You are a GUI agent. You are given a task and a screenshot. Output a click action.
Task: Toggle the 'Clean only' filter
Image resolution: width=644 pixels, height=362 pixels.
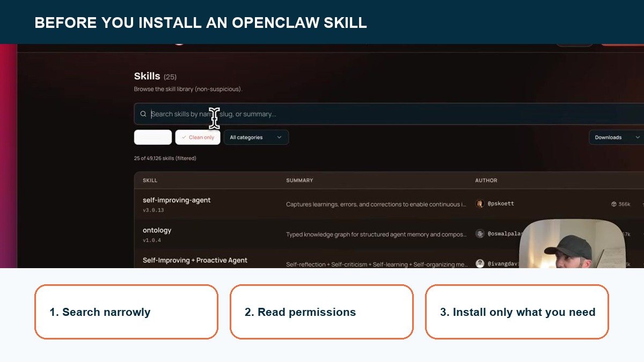197,137
